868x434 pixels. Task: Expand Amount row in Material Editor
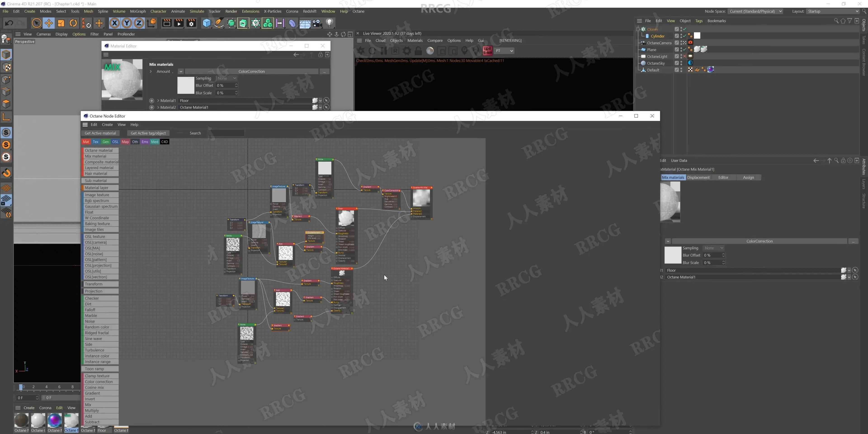(151, 71)
